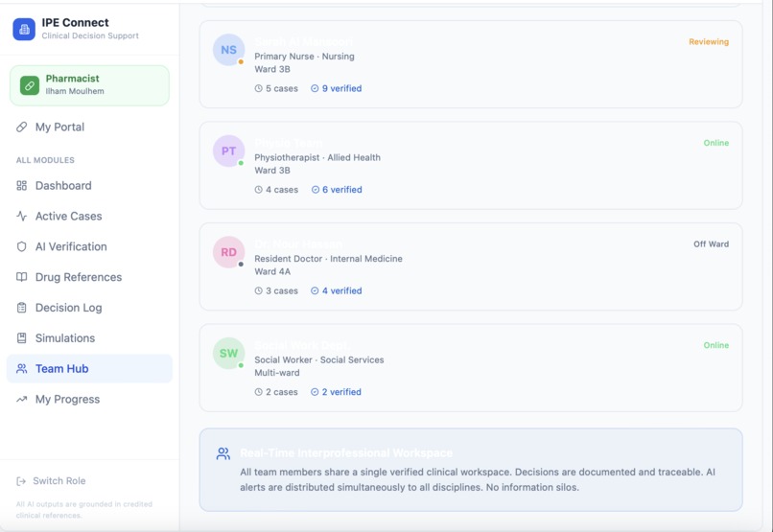Click the My Portal pill icon

(x=22, y=127)
